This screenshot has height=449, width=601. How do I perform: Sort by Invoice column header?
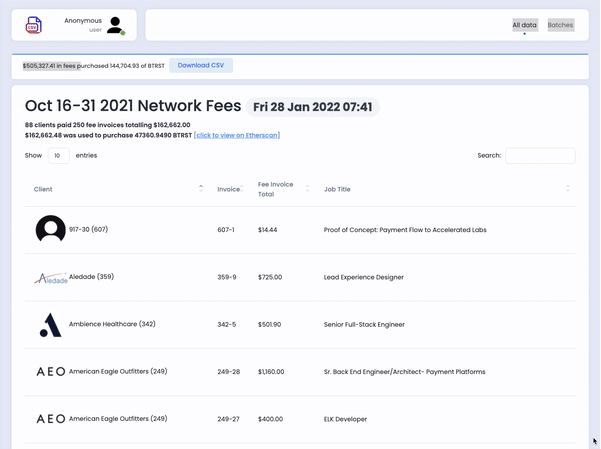pos(230,189)
